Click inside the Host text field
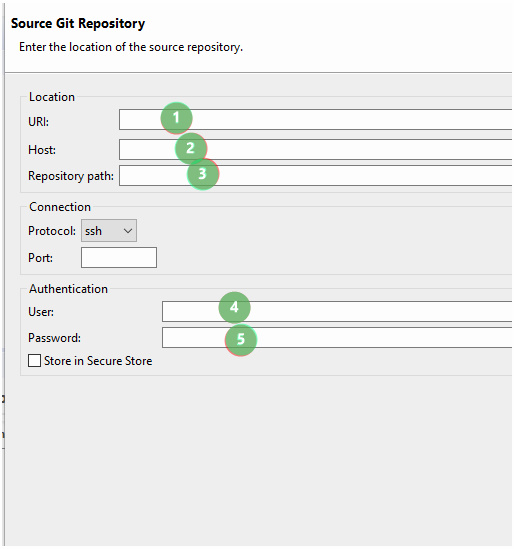Viewport: 514px width, 549px height. pos(315,150)
